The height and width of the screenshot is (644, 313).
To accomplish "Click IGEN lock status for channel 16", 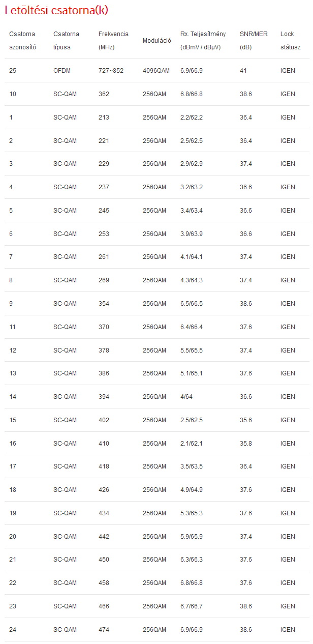I will pos(288,444).
